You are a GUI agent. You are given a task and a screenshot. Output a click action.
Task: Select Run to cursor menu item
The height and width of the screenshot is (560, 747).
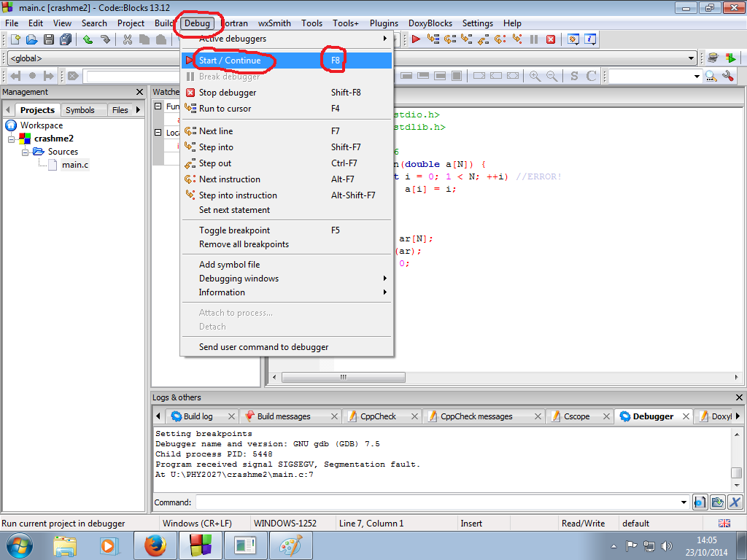287,109
